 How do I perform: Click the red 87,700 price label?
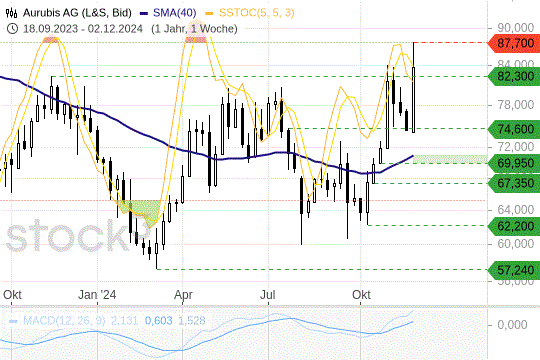pyautogui.click(x=513, y=43)
